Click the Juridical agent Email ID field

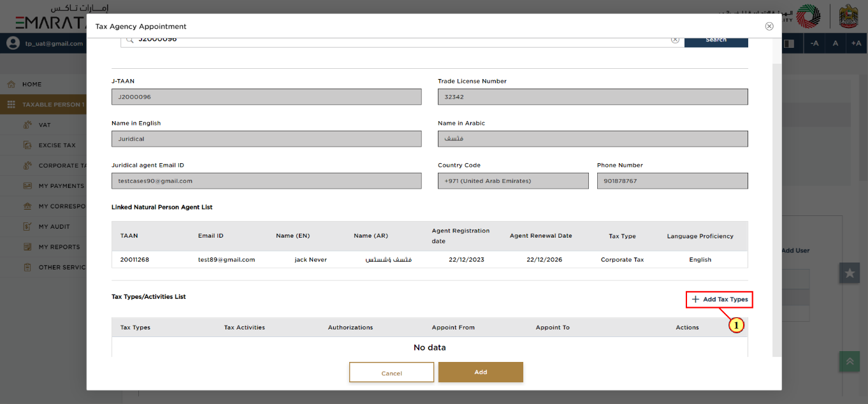tap(266, 181)
